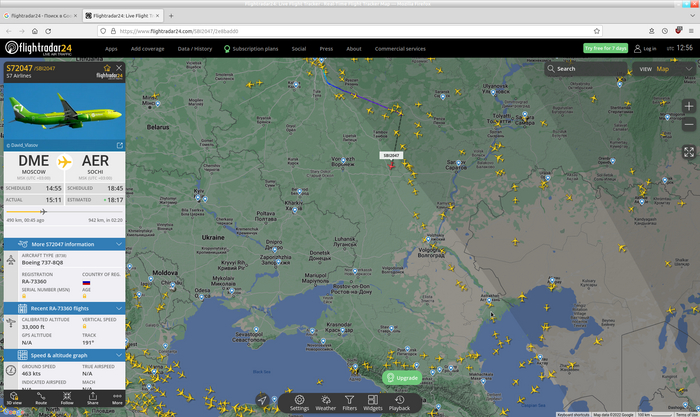700x417 pixels.
Task: Follow the selected aircraft
Action: pos(67,398)
